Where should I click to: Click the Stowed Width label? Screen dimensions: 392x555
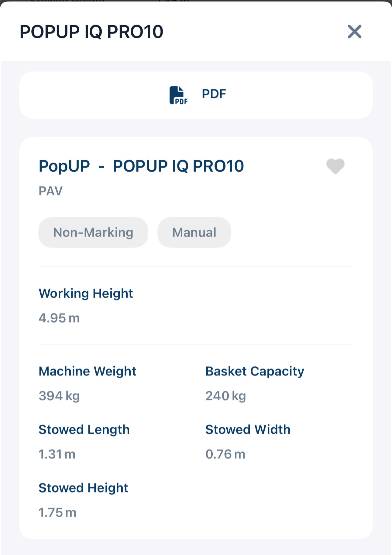tap(248, 430)
